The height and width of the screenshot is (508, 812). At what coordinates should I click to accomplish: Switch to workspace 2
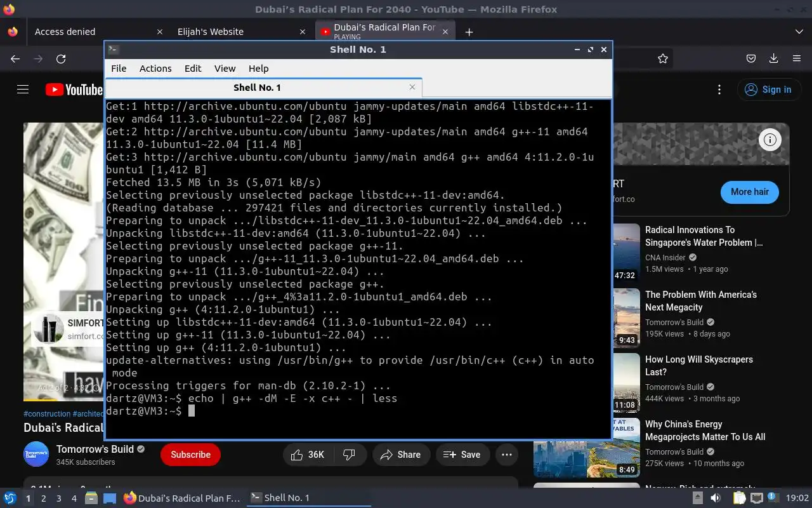coord(43,498)
